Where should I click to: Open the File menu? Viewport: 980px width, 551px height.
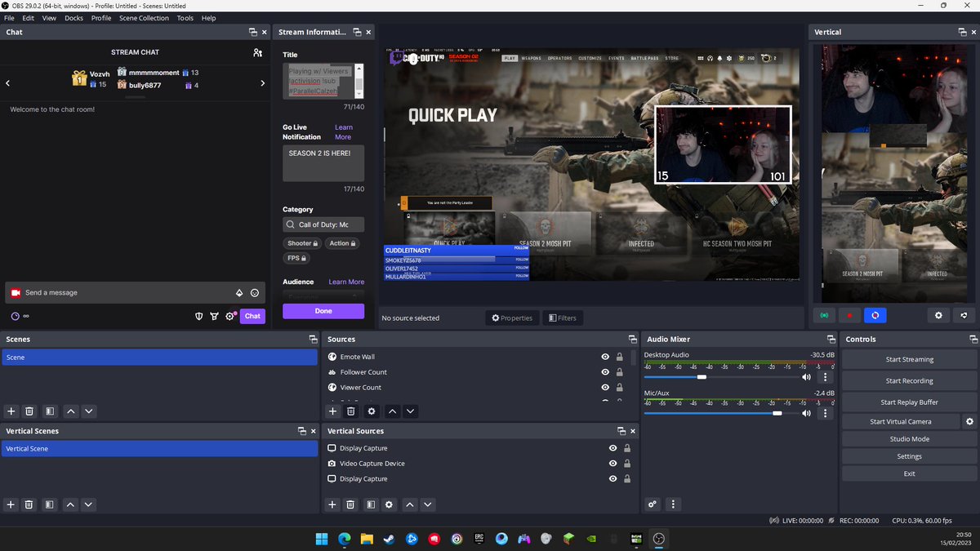click(9, 18)
